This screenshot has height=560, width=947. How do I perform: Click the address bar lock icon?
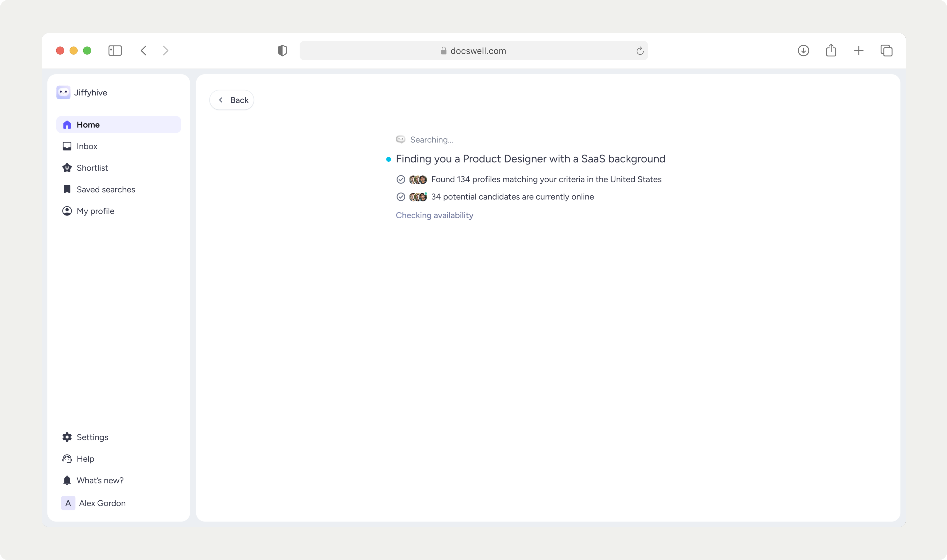tap(444, 51)
